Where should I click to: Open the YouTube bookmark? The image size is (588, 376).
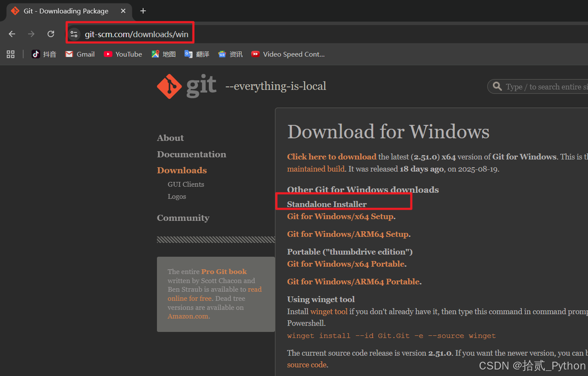point(123,54)
